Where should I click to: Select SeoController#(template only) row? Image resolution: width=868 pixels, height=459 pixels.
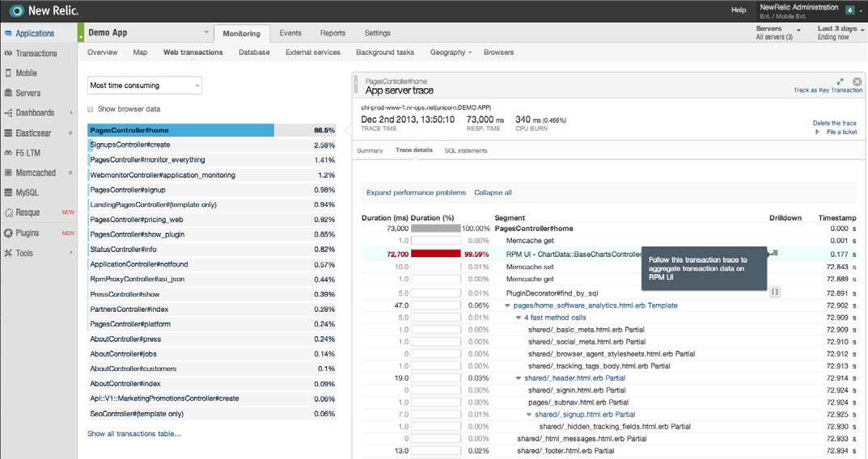coord(211,414)
